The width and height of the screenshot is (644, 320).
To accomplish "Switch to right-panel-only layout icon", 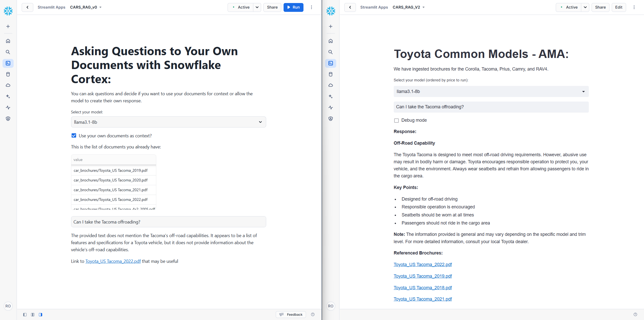I will 41,314.
